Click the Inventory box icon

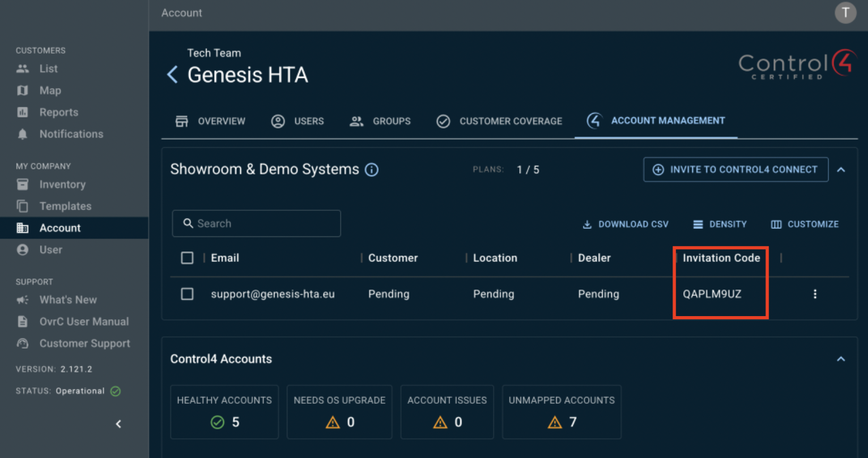22,184
